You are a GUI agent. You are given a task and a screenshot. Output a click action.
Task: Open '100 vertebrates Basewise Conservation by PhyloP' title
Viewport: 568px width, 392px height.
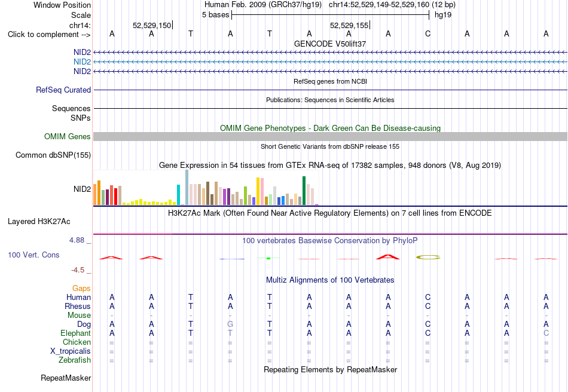click(330, 241)
